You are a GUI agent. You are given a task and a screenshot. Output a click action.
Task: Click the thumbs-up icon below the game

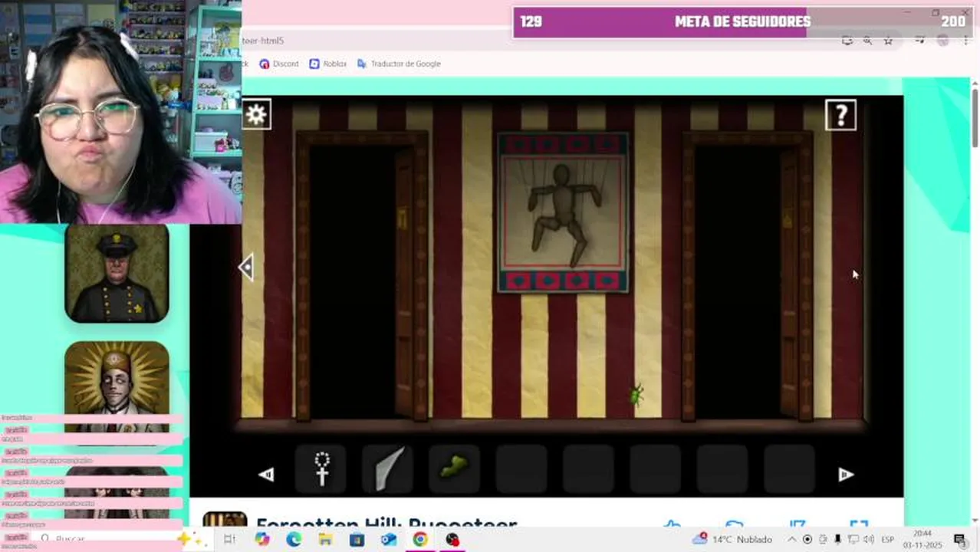coord(672,524)
